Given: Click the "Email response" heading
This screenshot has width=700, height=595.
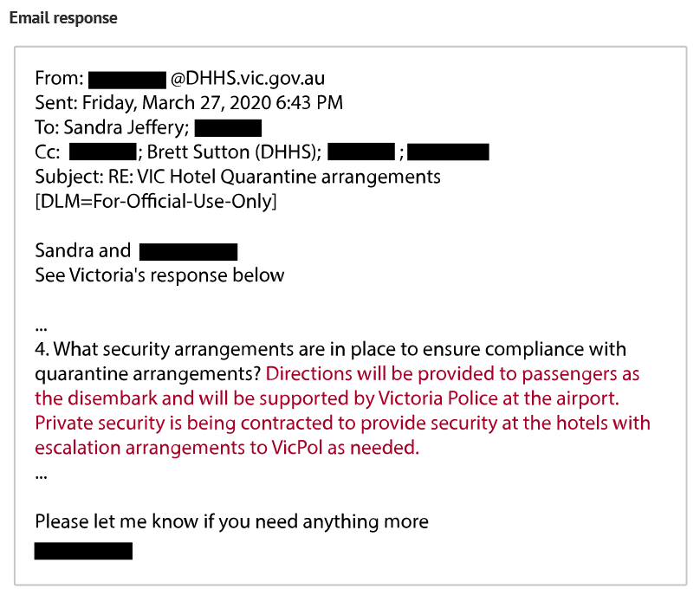Looking at the screenshot, I should click(x=63, y=18).
